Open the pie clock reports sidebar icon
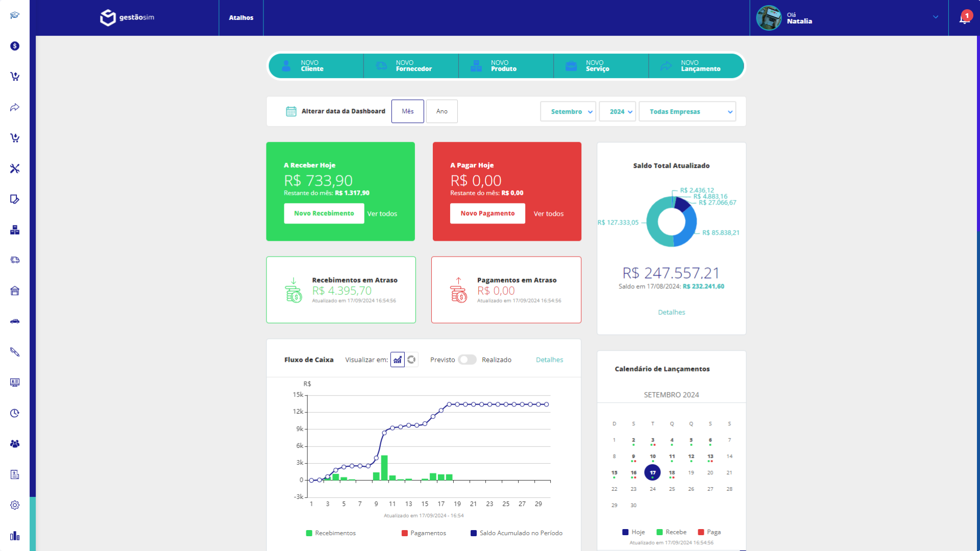The height and width of the screenshot is (551, 980). click(15, 413)
